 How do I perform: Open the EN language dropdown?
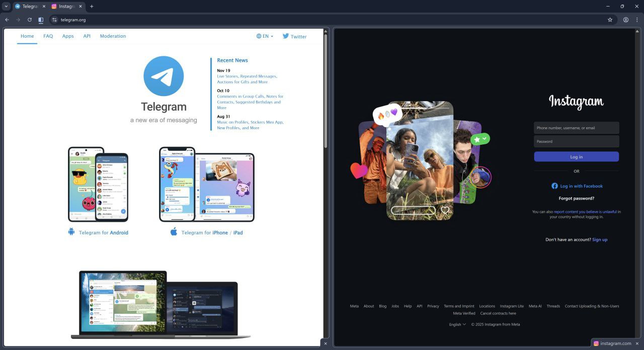265,36
